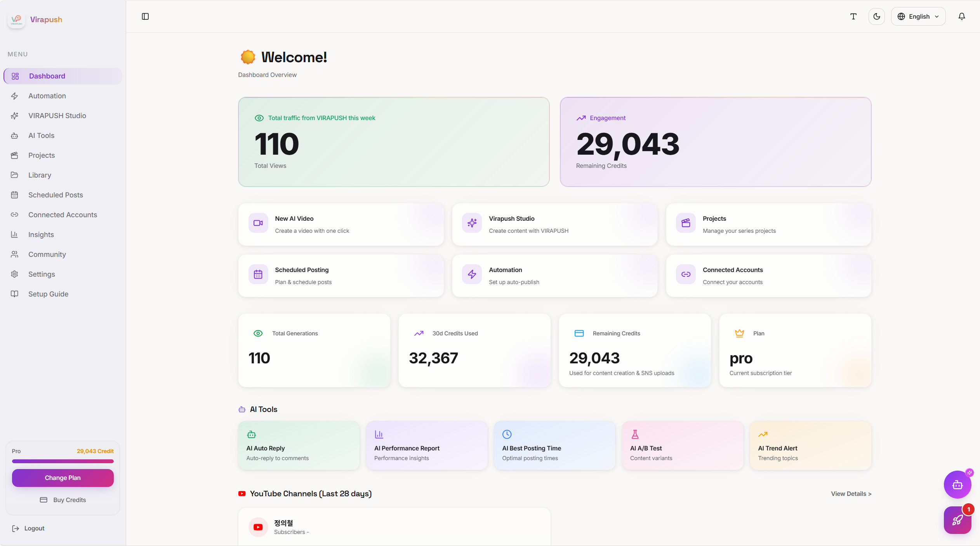Open Scheduled Posts menu item
The width and height of the screenshot is (980, 546).
pyautogui.click(x=56, y=195)
